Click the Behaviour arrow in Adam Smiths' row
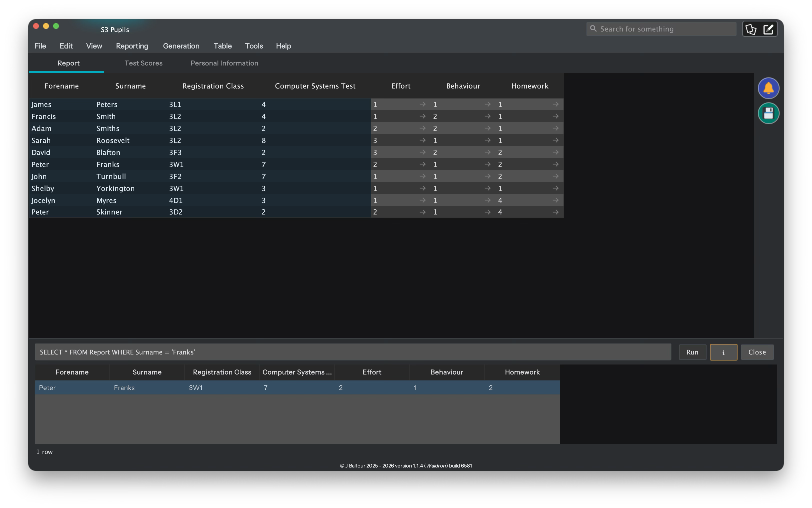The height and width of the screenshot is (508, 812). (487, 128)
